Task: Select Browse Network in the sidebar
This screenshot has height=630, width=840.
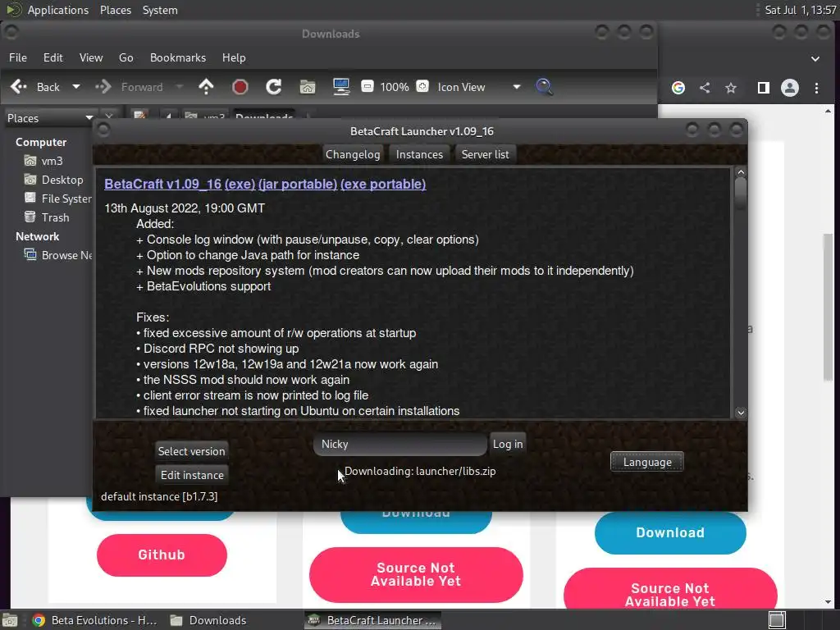Action: pyautogui.click(x=57, y=255)
